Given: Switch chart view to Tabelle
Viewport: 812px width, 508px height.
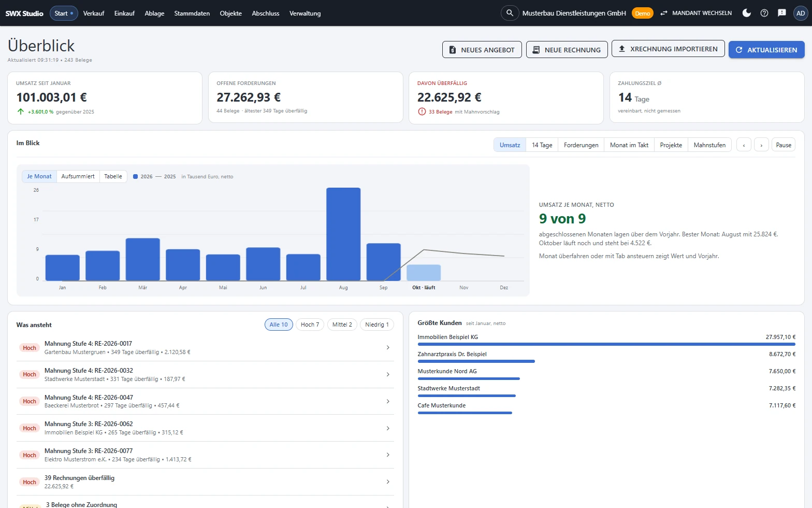Looking at the screenshot, I should tap(113, 176).
